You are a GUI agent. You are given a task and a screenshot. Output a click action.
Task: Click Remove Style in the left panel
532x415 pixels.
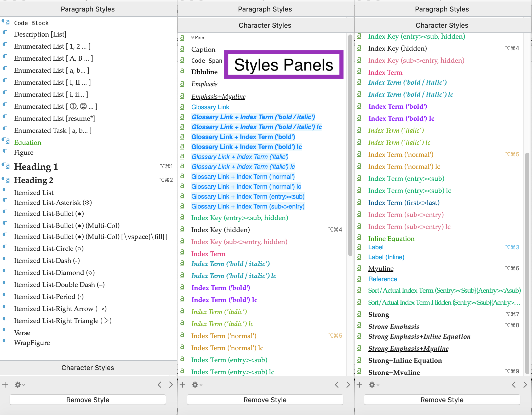pyautogui.click(x=88, y=399)
